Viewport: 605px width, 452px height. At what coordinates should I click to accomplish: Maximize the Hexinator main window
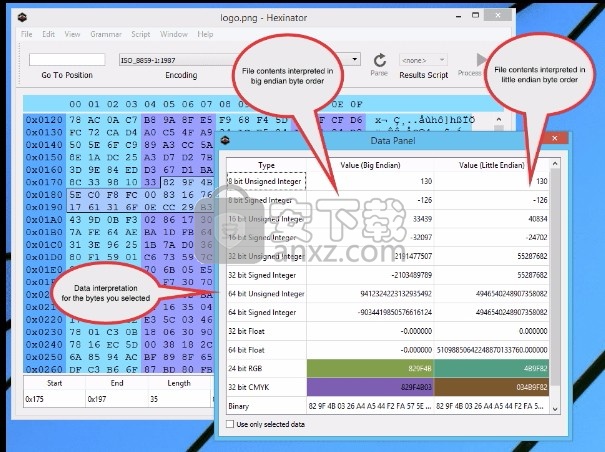[475, 15]
